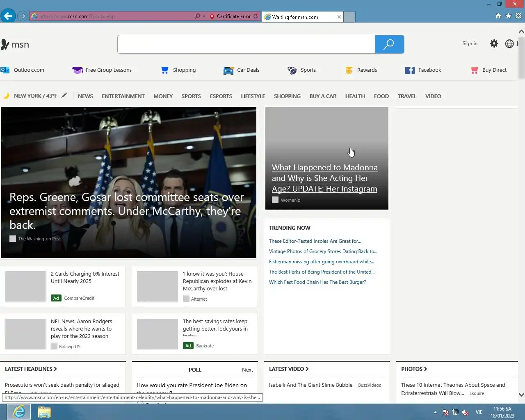This screenshot has width=525, height=420.
Task: Click the New York / 43°F weather link
Action: coord(30,96)
